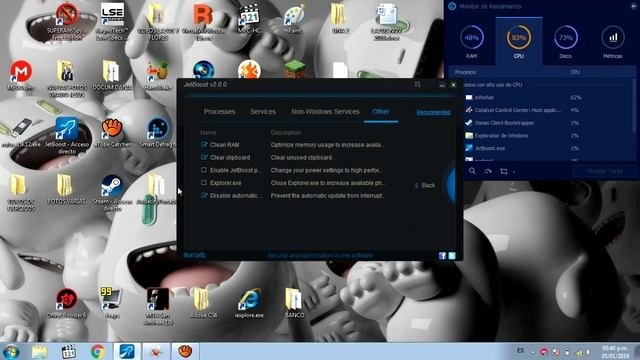The height and width of the screenshot is (360, 640).
Task: Click the Finalizar Tarea button
Action: 604,171
